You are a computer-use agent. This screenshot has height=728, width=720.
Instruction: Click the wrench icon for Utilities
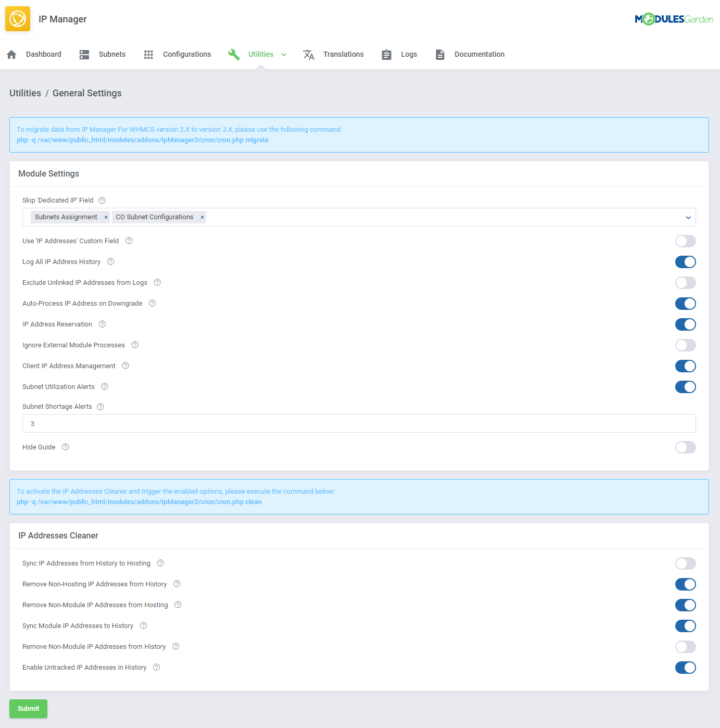(234, 54)
